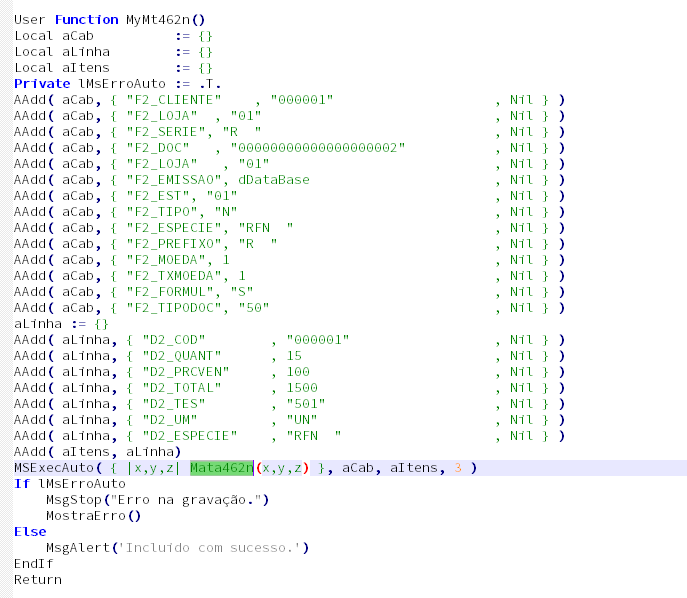Click the string "D2_TOTAL"

(181, 388)
